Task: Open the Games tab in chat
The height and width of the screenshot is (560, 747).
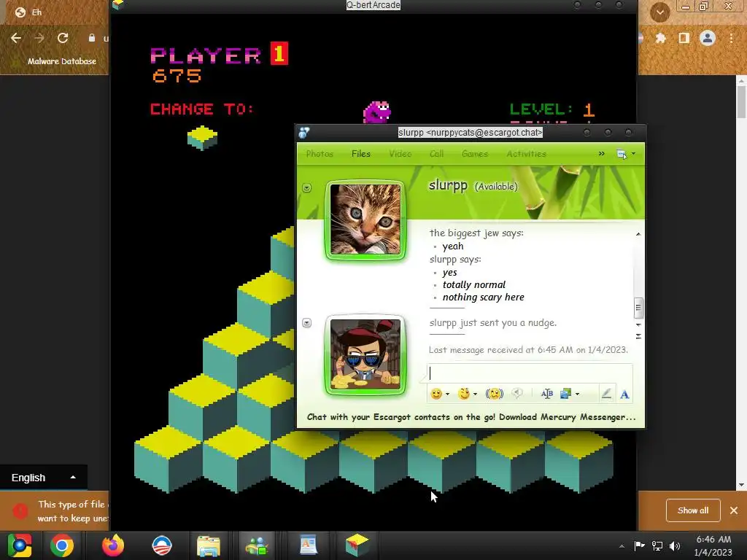Action: point(474,154)
